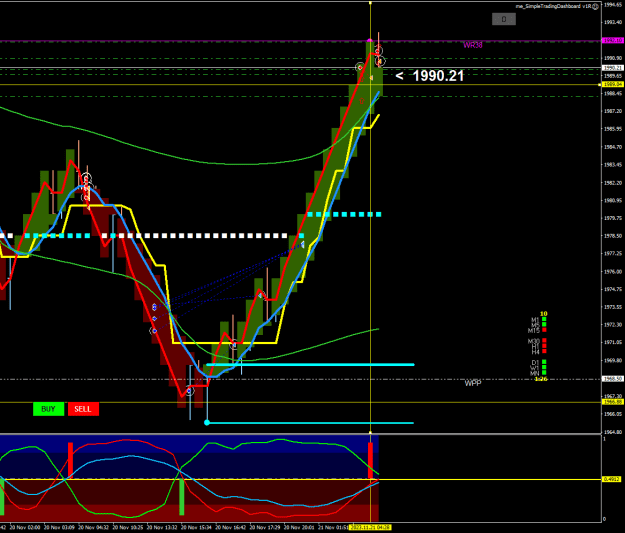Click the magenta 1992.10 price tag on the price axis
Image resolution: width=625 pixels, height=533 pixels.
coord(613,40)
